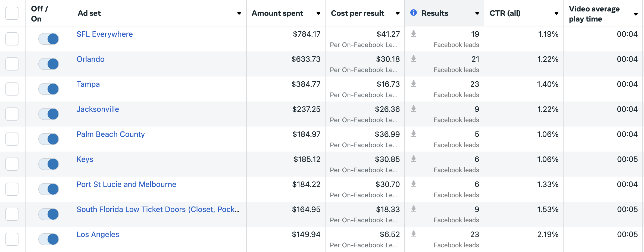Click the download icon for Palm Beach County
The image size is (644, 252).
click(x=414, y=134)
